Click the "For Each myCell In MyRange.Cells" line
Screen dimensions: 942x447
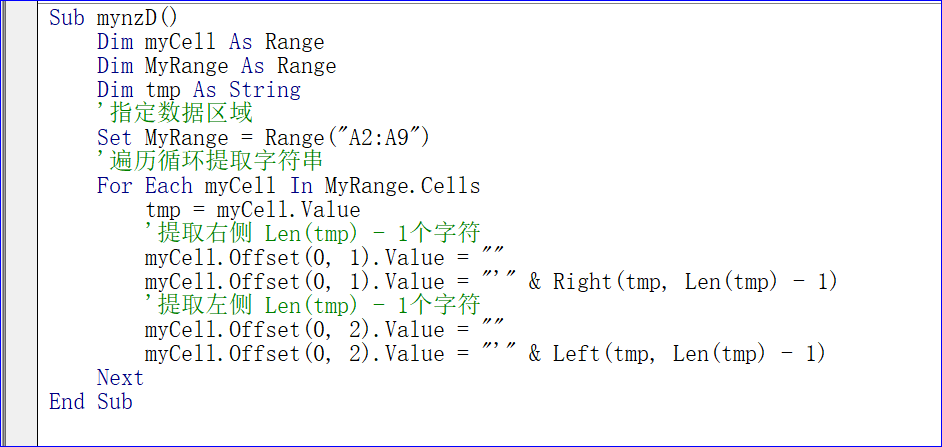tap(288, 186)
